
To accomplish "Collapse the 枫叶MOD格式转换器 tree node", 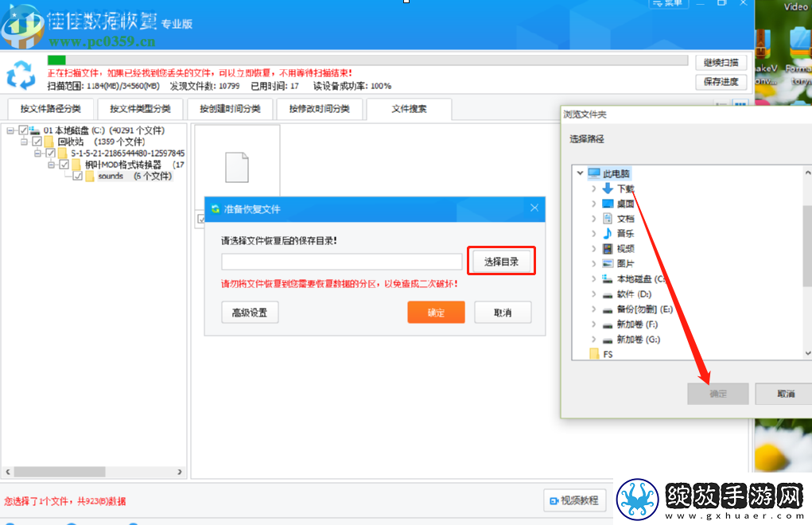I will coord(51,164).
